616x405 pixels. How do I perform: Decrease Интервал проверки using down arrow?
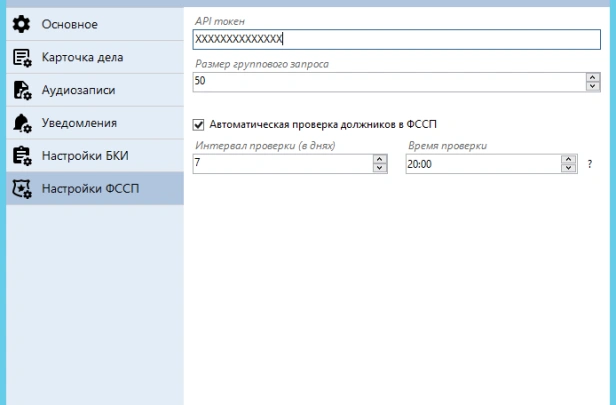[379, 168]
